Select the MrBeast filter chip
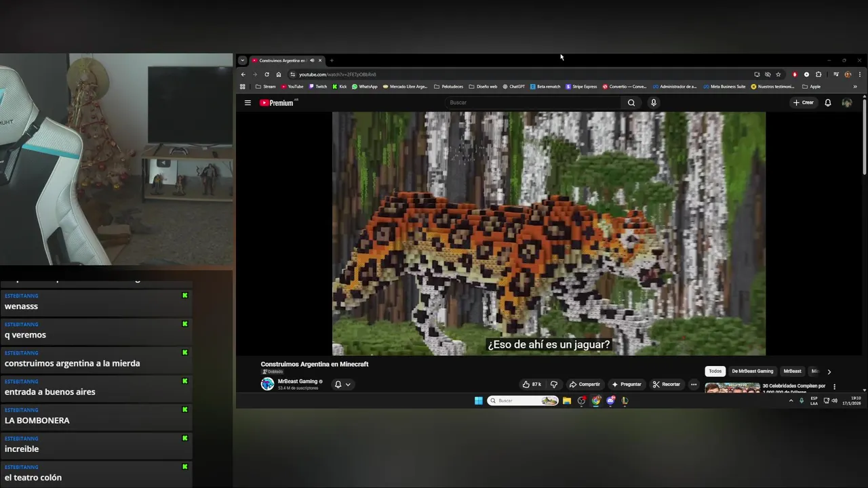The width and height of the screenshot is (868, 488). [x=793, y=371]
